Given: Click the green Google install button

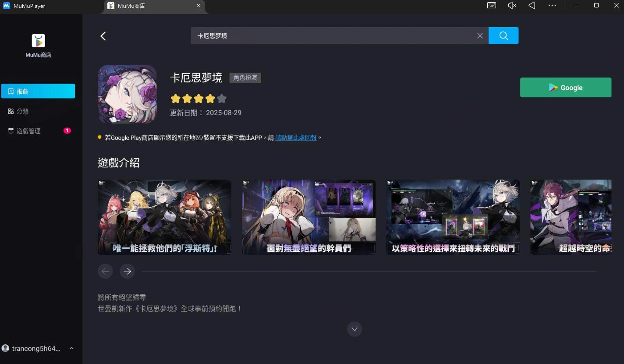Looking at the screenshot, I should pyautogui.click(x=565, y=87).
